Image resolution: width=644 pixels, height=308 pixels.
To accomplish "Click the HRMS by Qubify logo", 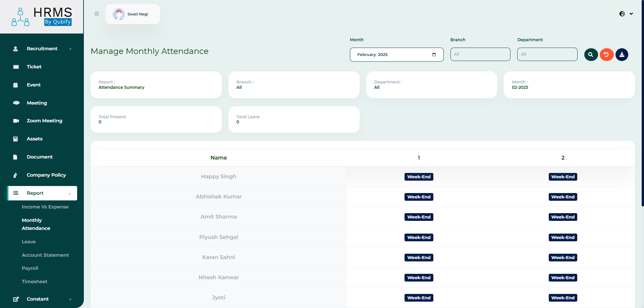I will coord(42,17).
